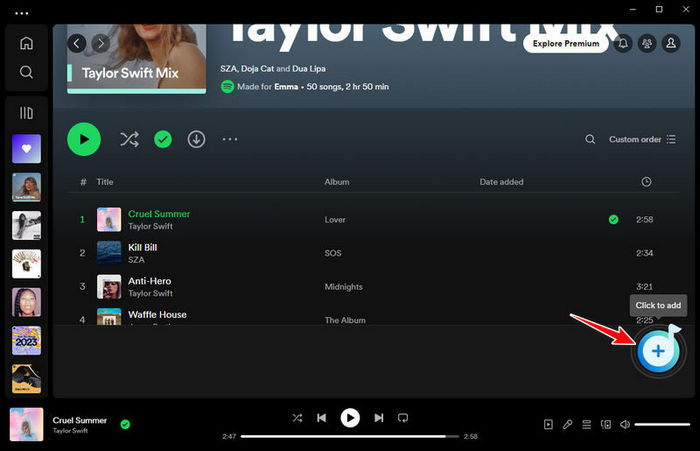Sort by the Title column header
Viewport: 700px width, 451px height.
point(105,182)
